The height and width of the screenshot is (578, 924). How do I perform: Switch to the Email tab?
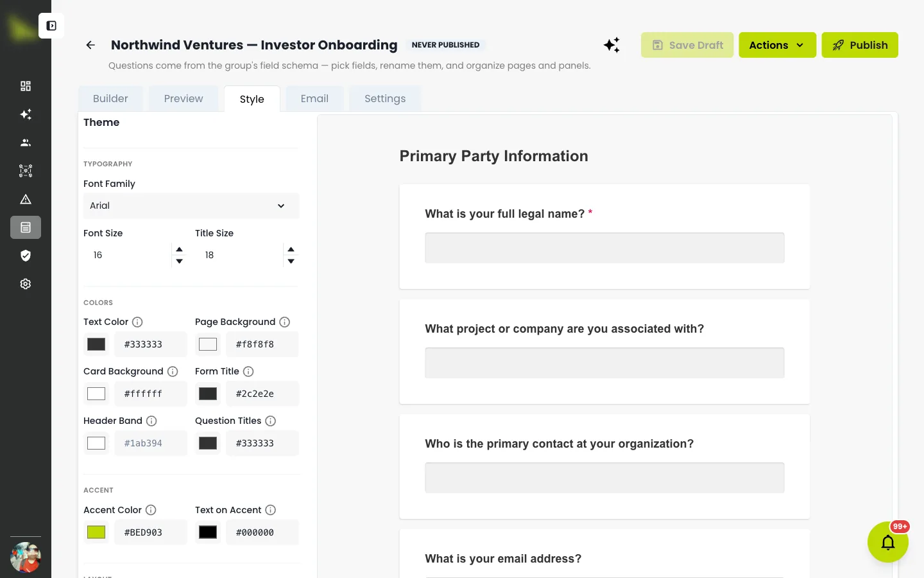[314, 98]
